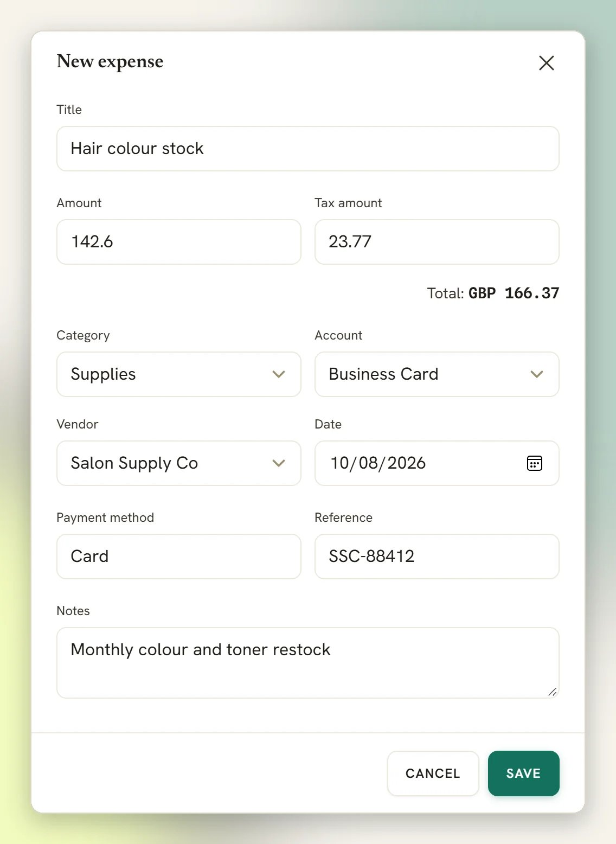The height and width of the screenshot is (844, 616).
Task: Open the Account dropdown showing Business Card
Action: coord(437,374)
